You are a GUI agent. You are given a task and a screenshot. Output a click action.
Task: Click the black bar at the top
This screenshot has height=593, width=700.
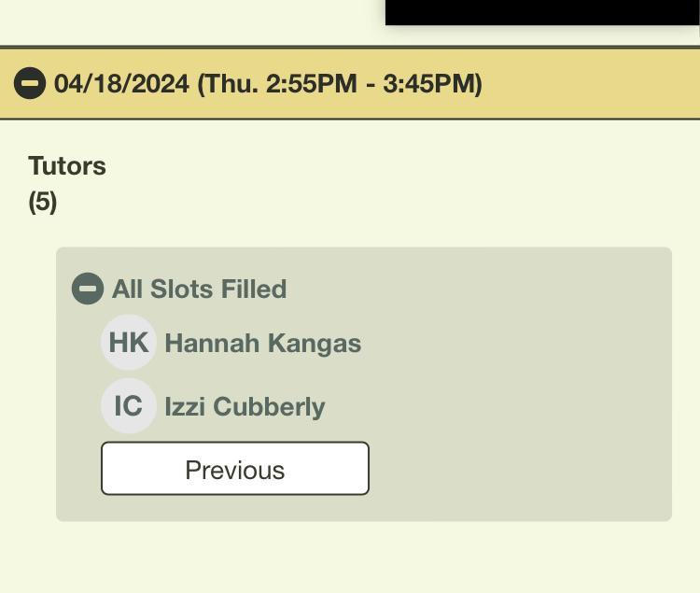click(541, 12)
